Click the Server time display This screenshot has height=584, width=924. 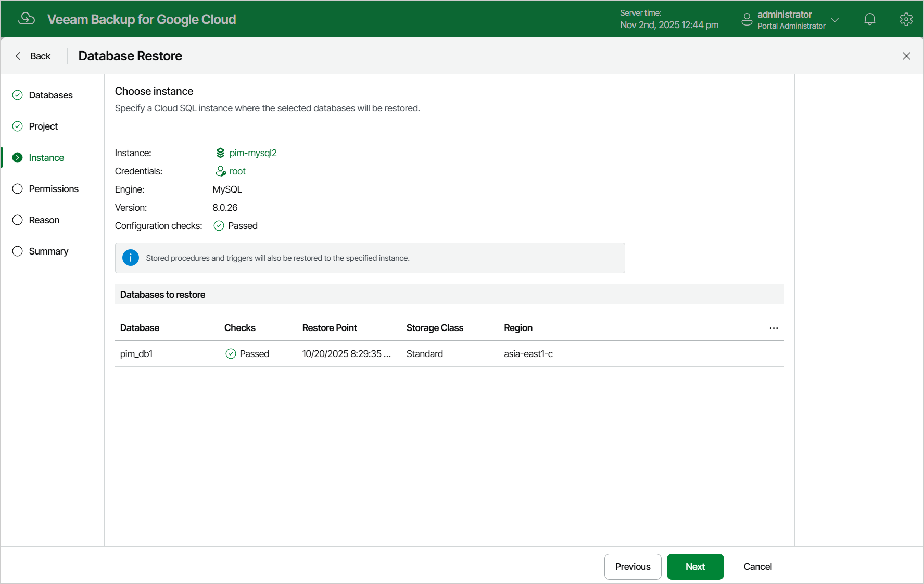(669, 19)
